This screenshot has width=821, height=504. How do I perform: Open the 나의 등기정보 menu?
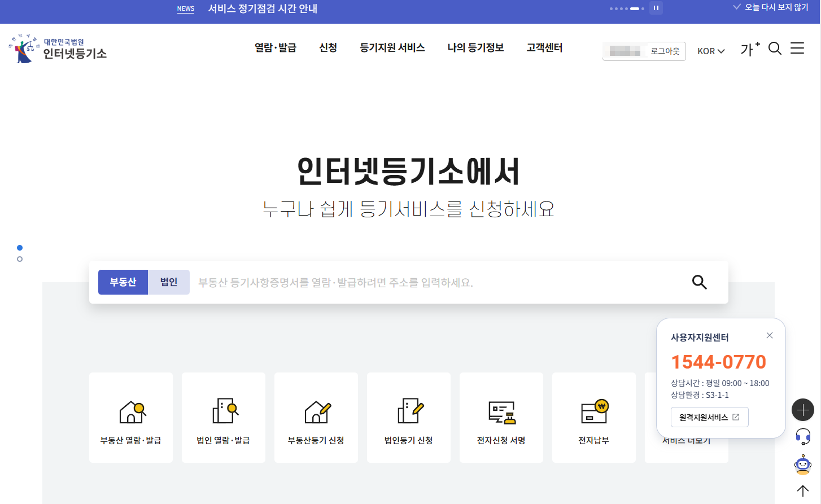(475, 48)
